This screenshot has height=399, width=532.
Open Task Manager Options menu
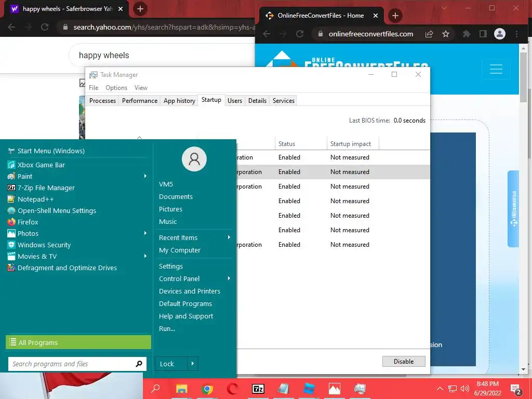tap(116, 87)
